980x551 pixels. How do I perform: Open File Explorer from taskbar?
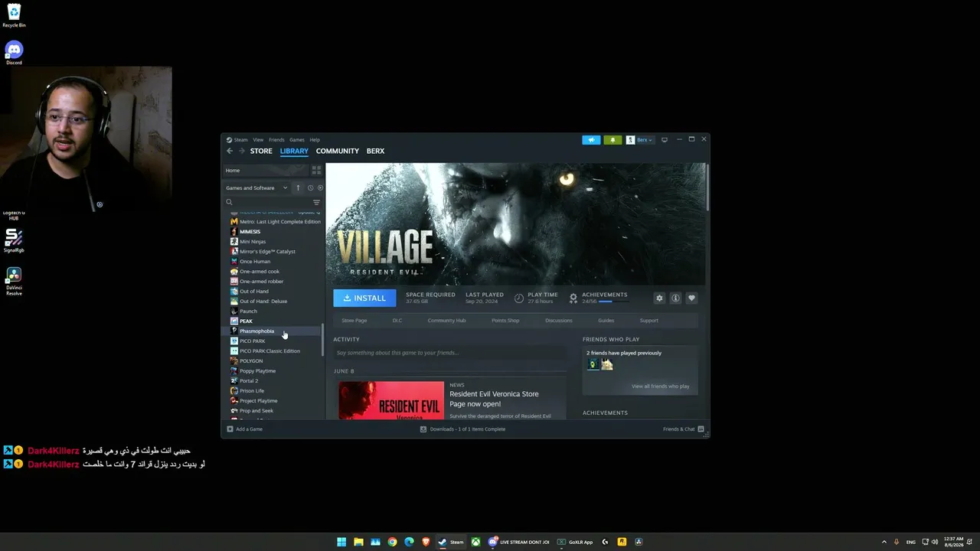point(358,542)
